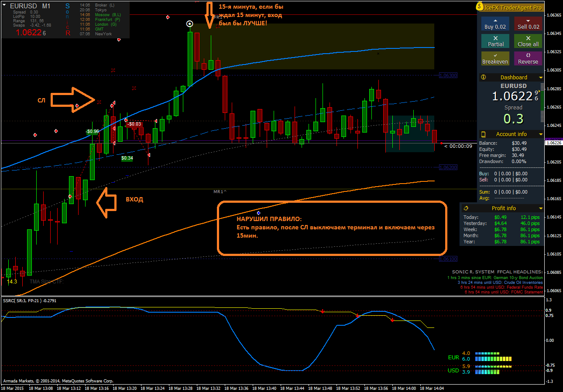Click the candle countdown timer 00:00:09

[458, 146]
